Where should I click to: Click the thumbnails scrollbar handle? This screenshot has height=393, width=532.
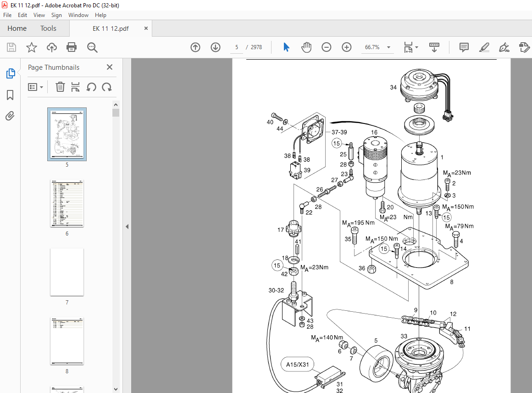tap(116, 112)
